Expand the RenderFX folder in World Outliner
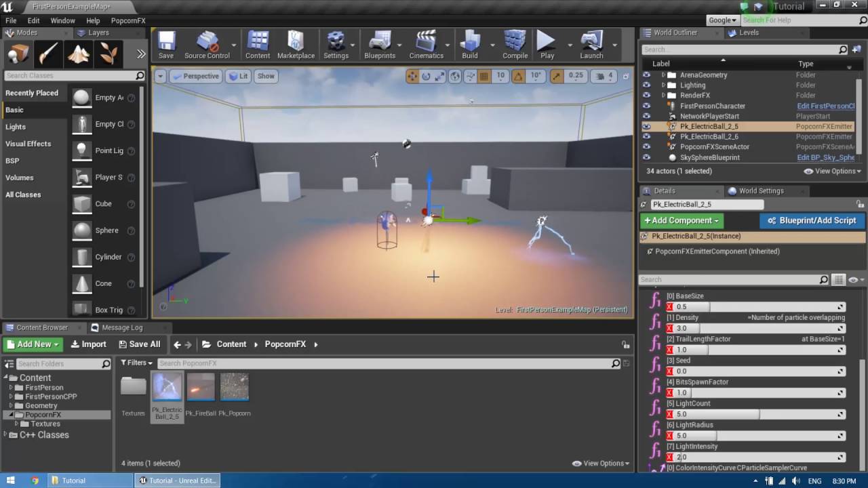This screenshot has height=488, width=868. point(663,96)
